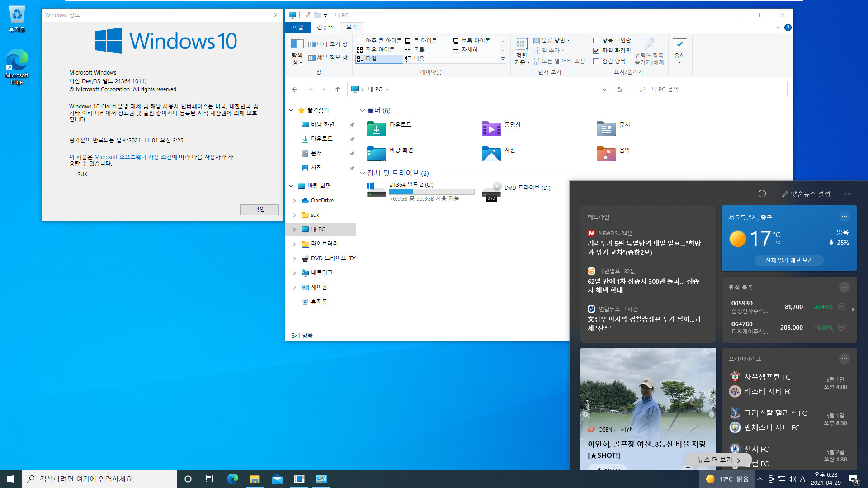This screenshot has height=488, width=868.
Task: Open the Downloads (다운로드) folder icon
Action: point(376,129)
